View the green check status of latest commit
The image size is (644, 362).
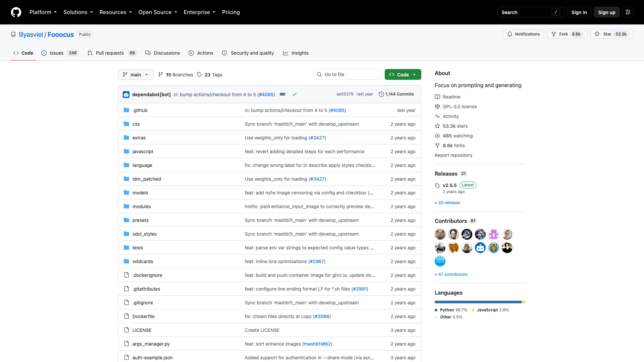(294, 94)
